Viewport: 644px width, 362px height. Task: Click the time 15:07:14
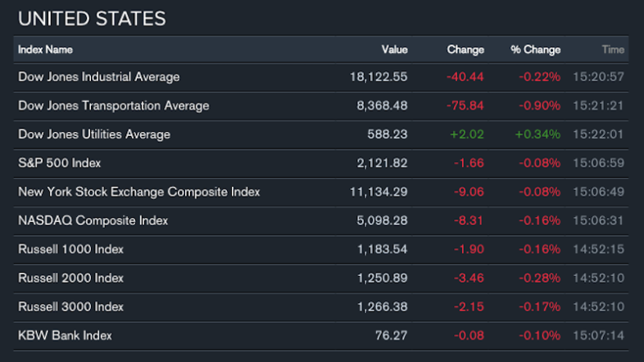click(598, 335)
